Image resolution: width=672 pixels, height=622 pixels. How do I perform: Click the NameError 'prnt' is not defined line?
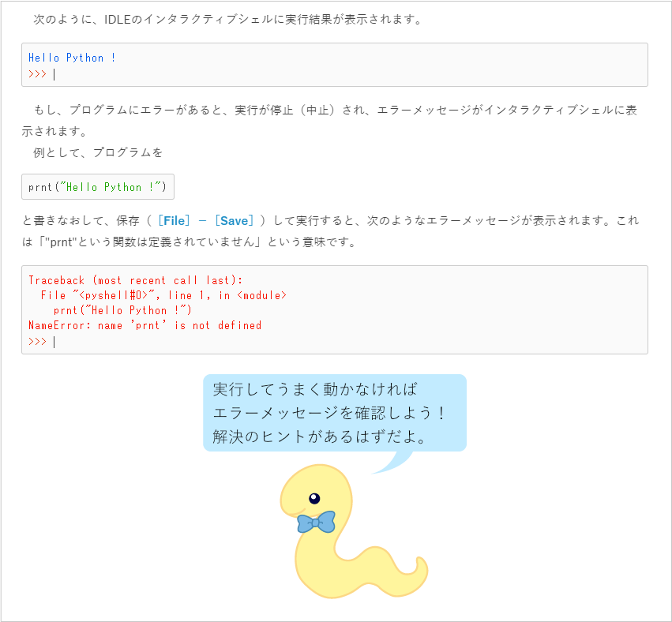[145, 325]
